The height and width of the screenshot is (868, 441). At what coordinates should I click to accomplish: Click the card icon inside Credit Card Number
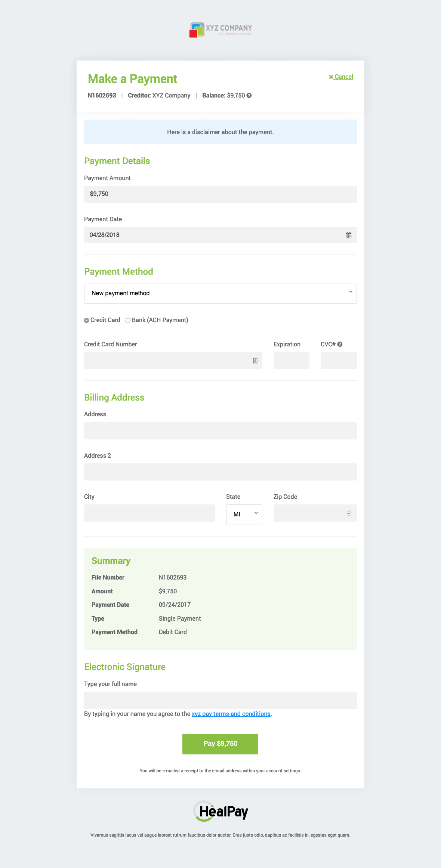[255, 361]
